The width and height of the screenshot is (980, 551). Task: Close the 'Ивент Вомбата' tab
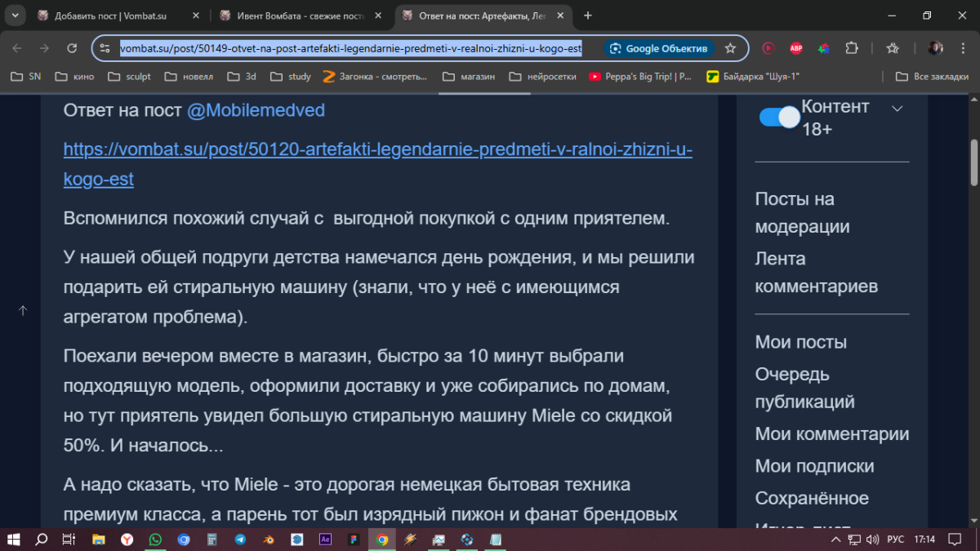click(x=379, y=16)
